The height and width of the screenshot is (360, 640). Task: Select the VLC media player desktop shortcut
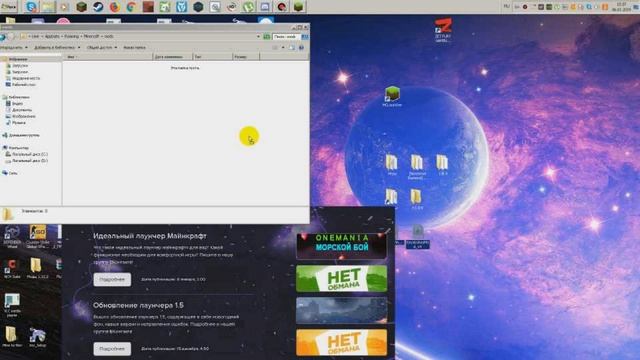pyautogui.click(x=12, y=305)
